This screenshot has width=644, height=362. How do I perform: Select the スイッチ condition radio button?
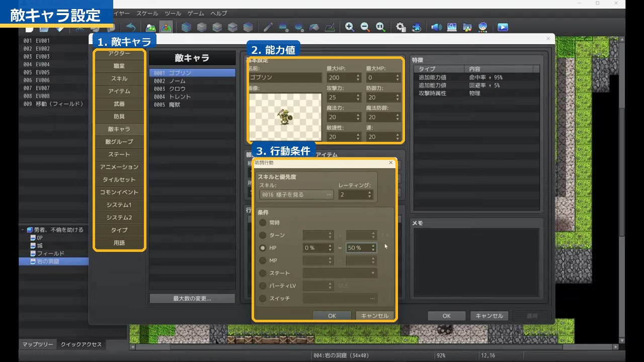click(x=263, y=298)
